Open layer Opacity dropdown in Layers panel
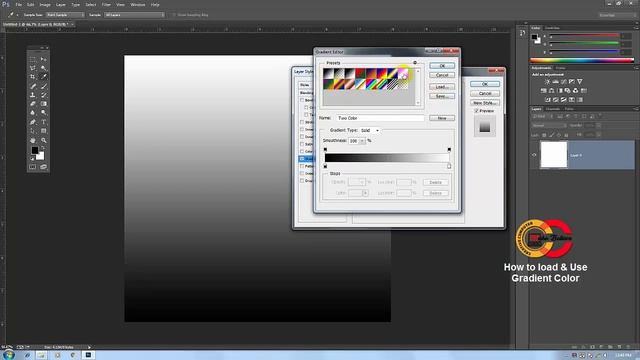Screen dimensions: 640x360 [598, 126]
